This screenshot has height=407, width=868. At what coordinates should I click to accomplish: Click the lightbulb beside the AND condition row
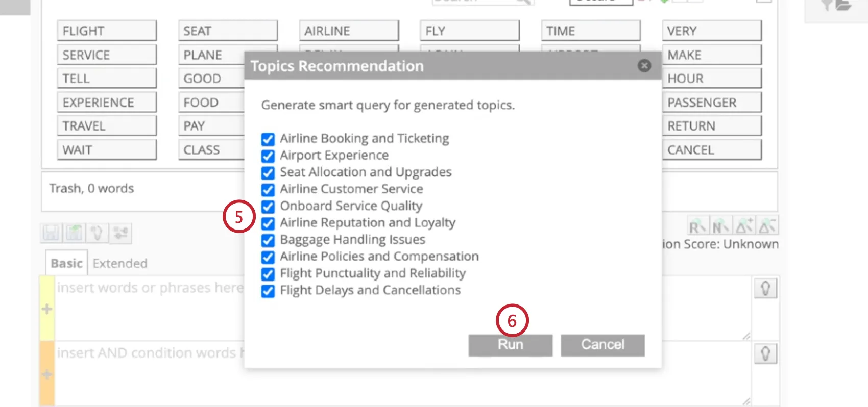765,353
